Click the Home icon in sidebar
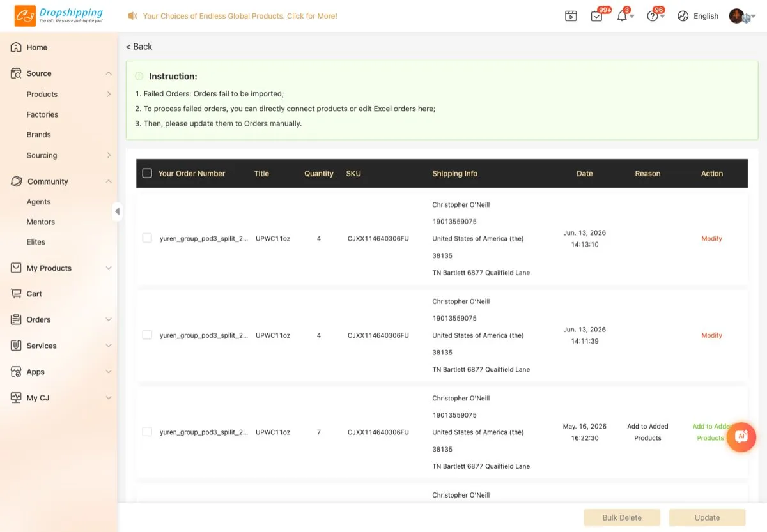The image size is (767, 532). (x=16, y=47)
